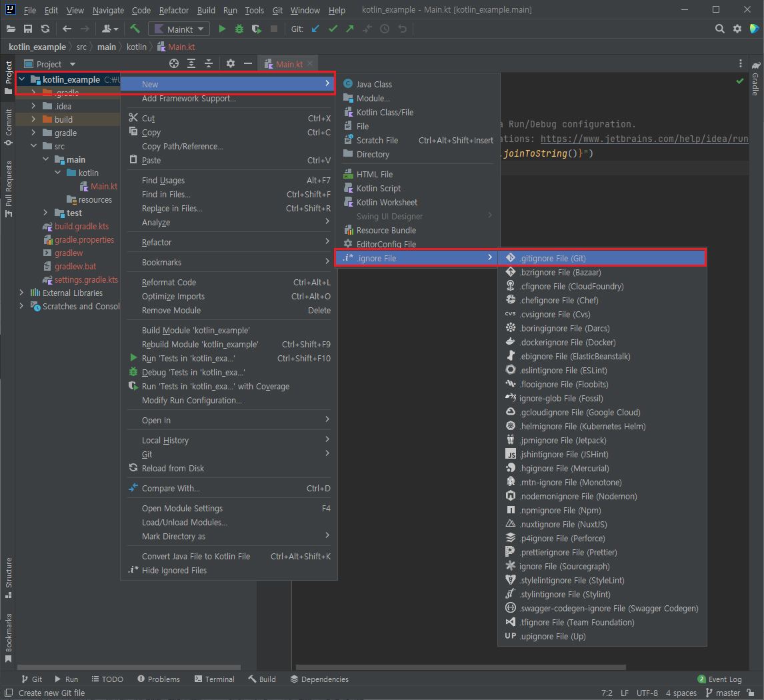Open Search Everywhere magnifier icon
The height and width of the screenshot is (700, 764).
tap(719, 29)
